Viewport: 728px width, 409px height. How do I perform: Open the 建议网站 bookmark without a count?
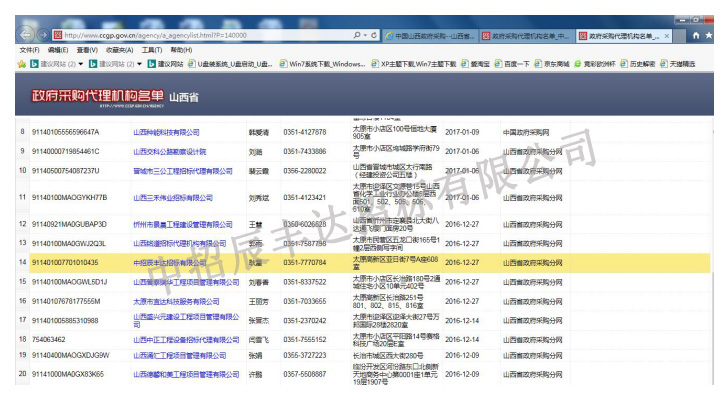point(165,64)
